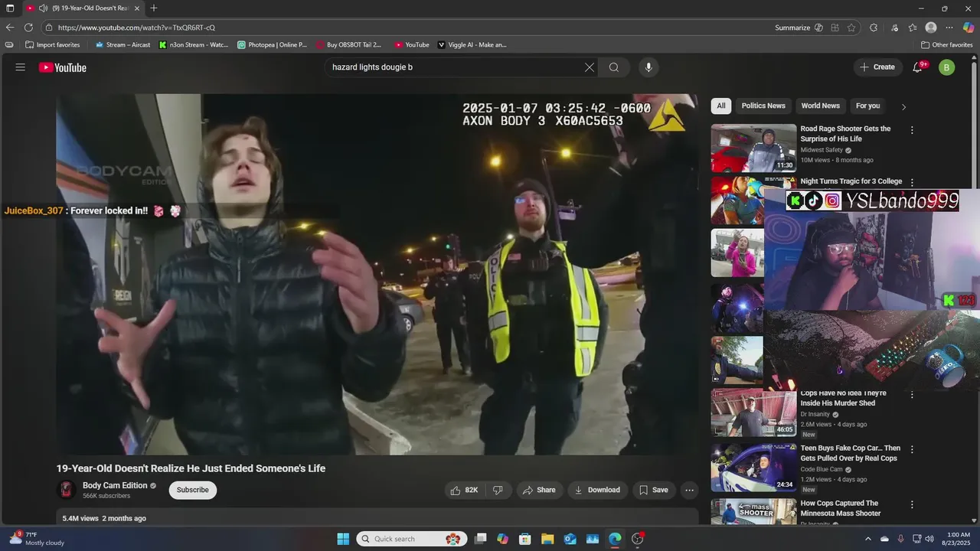Screen dimensions: 980x551
Task: Open the weather widget showing 71°F
Action: point(37,539)
